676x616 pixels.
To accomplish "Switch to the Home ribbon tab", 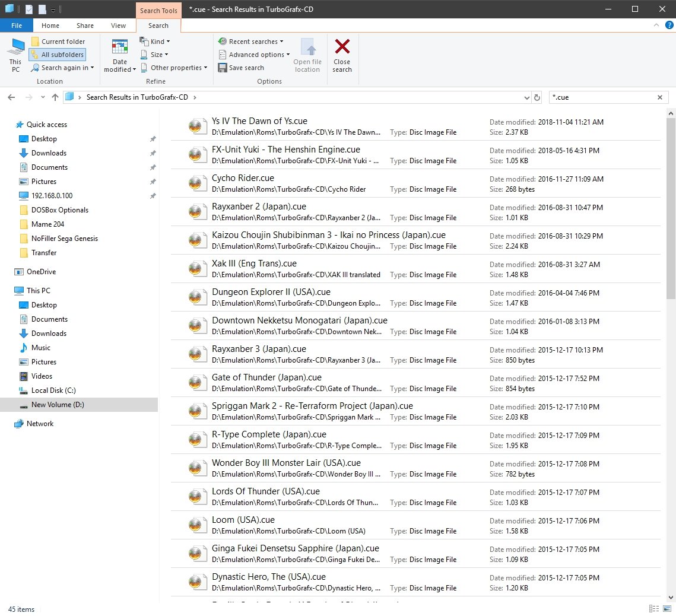I will 50,26.
